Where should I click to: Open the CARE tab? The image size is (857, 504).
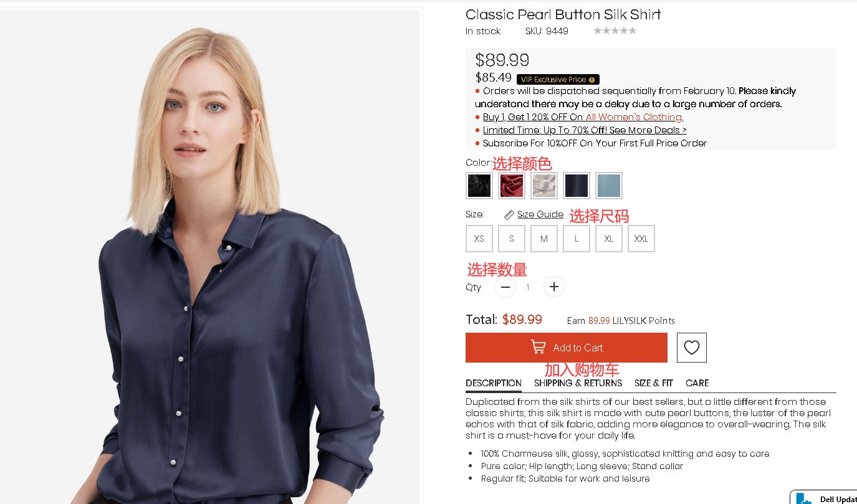point(697,383)
